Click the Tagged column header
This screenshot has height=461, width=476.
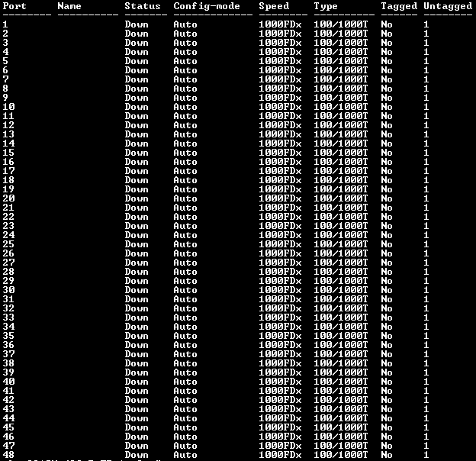(399, 6)
